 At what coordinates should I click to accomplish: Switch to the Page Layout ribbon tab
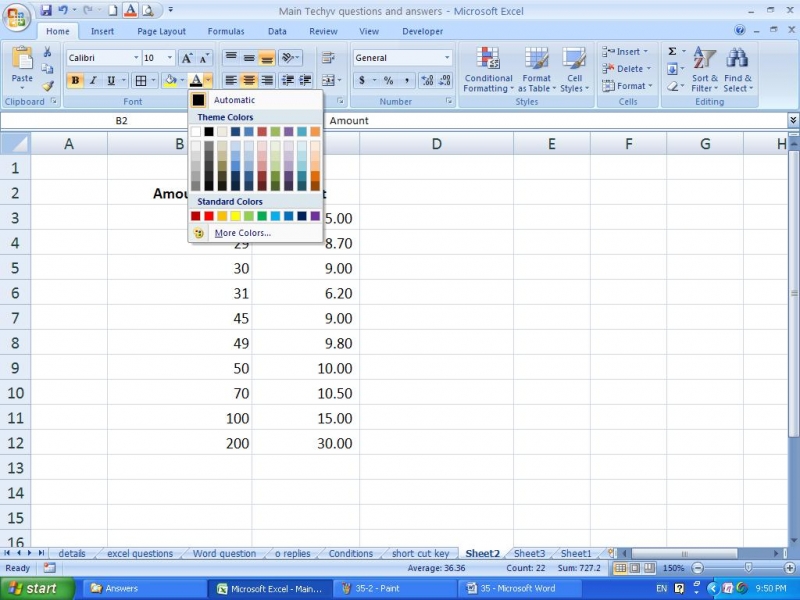[161, 31]
